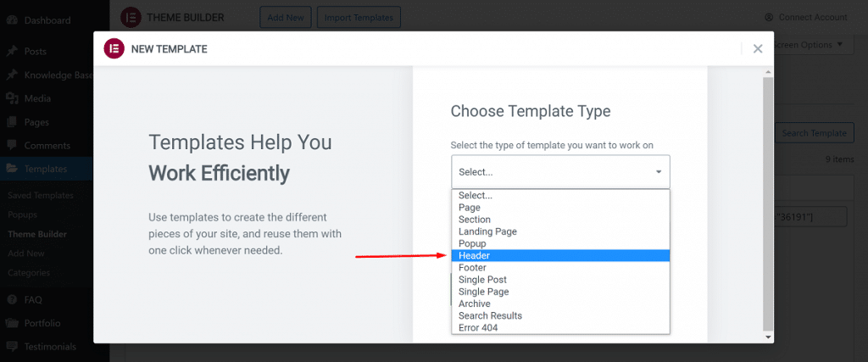Open Theme Builder submenu item
The width and height of the screenshot is (868, 362).
[37, 234]
